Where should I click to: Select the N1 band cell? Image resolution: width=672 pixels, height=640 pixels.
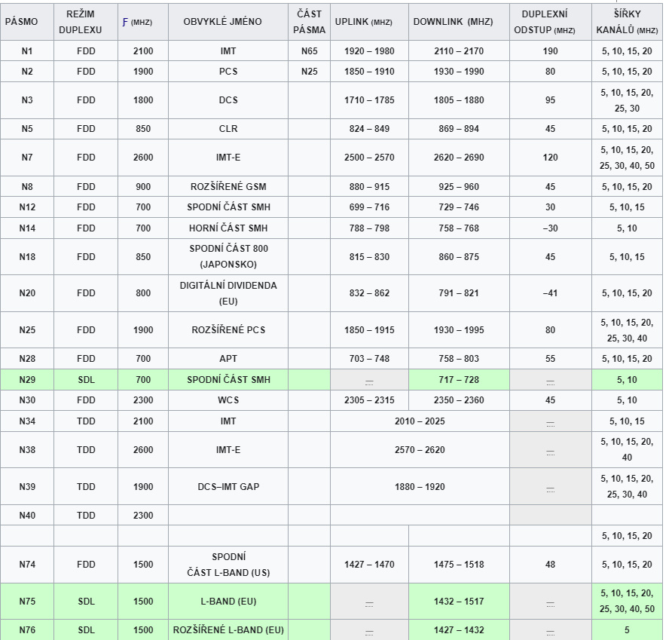point(26,51)
